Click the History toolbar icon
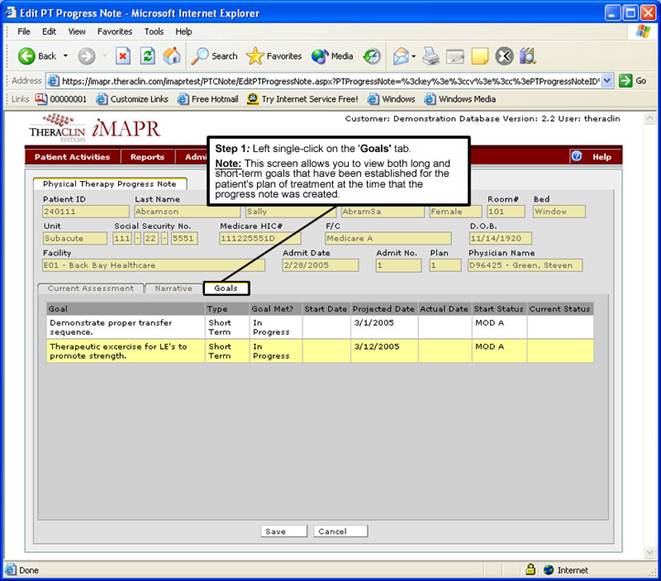Screen dimensions: 661x581 pos(371,56)
